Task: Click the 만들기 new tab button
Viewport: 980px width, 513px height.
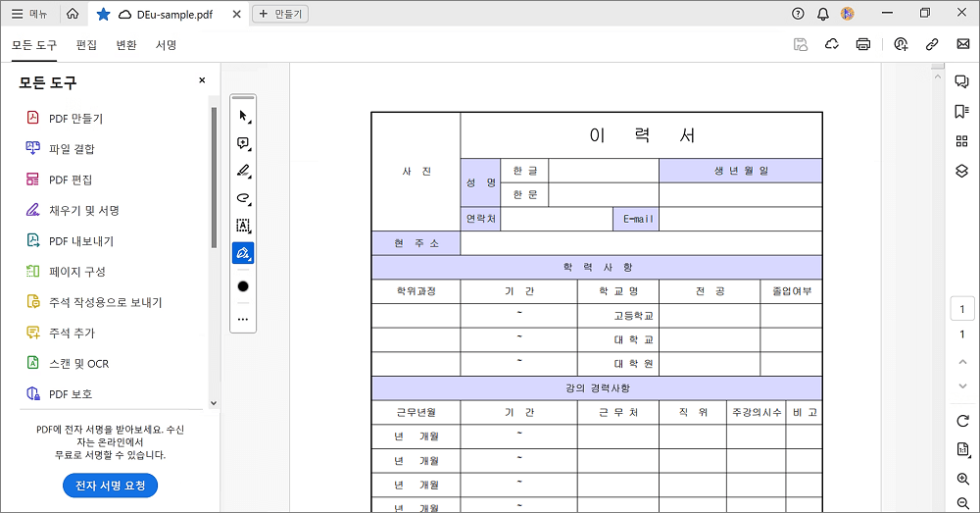Action: point(280,14)
